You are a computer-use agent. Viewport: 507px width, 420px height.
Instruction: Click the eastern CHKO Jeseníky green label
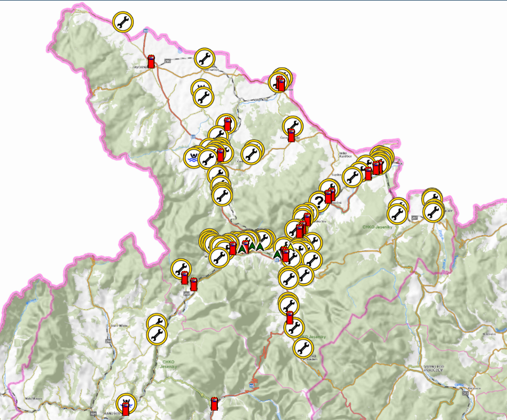click(x=377, y=227)
